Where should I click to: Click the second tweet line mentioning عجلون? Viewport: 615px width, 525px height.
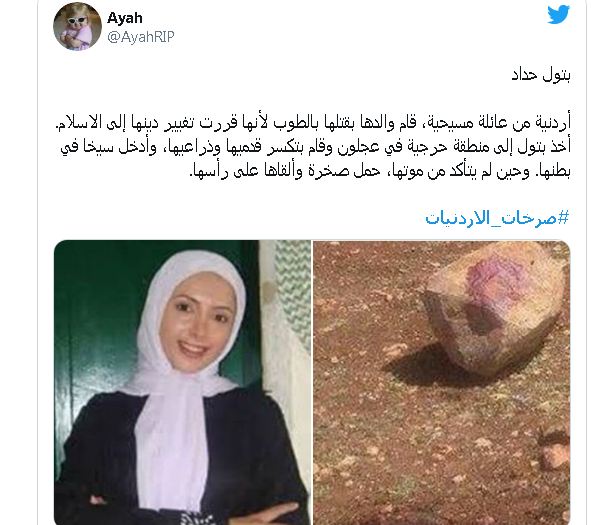(x=315, y=147)
